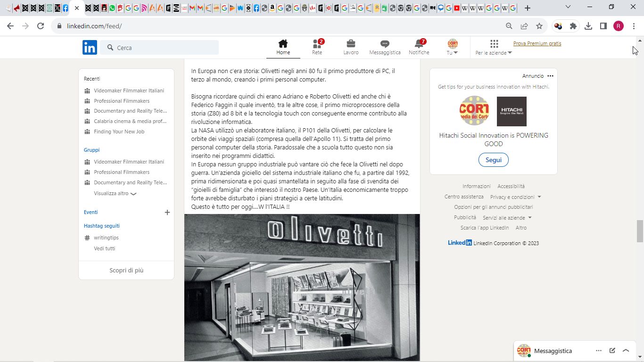Expand the Messaggistica panel chevron
The height and width of the screenshot is (362, 644).
point(626,351)
